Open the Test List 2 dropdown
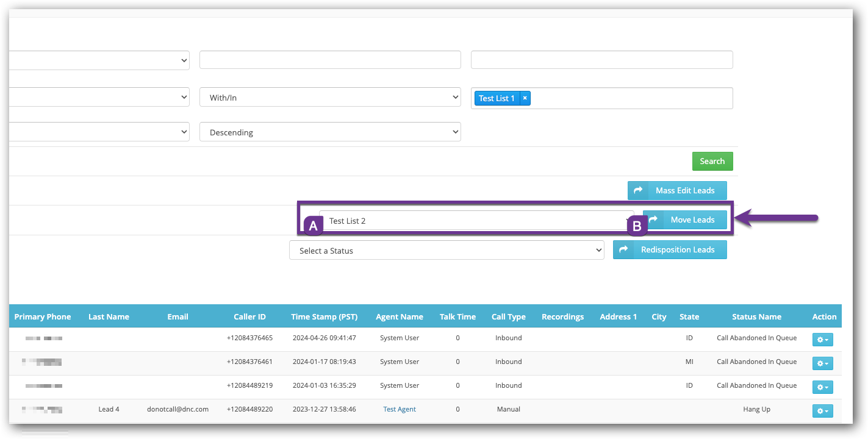Image resolution: width=868 pixels, height=439 pixels. (x=476, y=221)
